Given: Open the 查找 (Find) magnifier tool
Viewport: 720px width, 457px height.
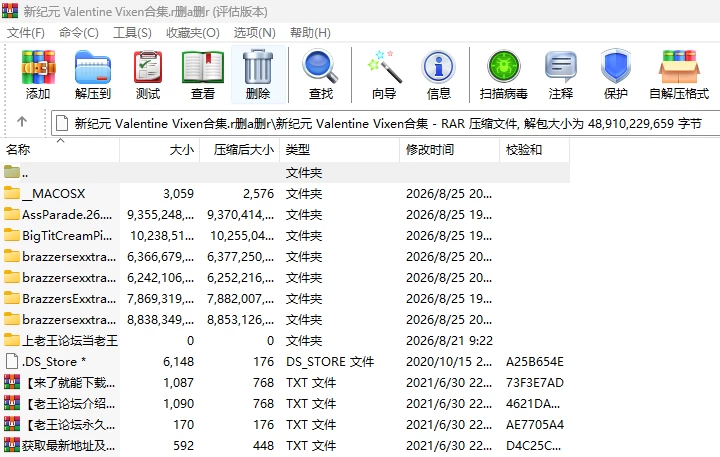Looking at the screenshot, I should (x=320, y=68).
